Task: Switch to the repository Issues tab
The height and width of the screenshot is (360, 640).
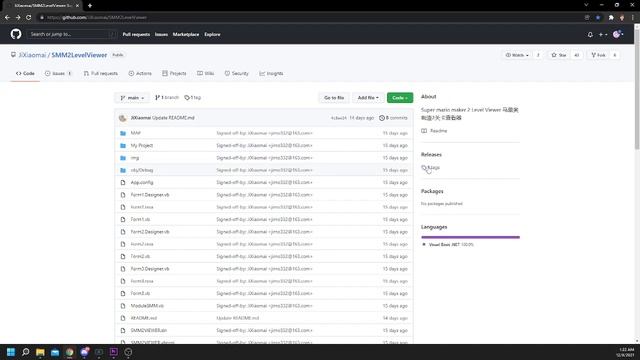Action: click(x=58, y=73)
